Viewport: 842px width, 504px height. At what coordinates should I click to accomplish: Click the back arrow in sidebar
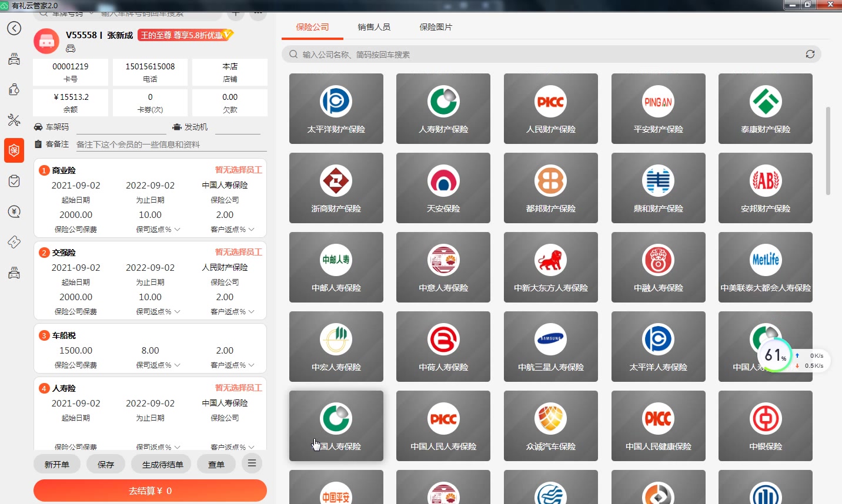(14, 28)
